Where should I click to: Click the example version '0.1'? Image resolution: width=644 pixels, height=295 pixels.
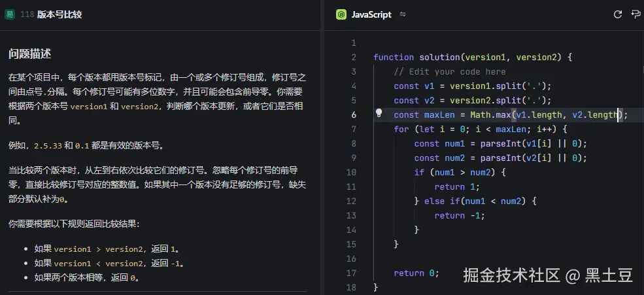coord(82,146)
